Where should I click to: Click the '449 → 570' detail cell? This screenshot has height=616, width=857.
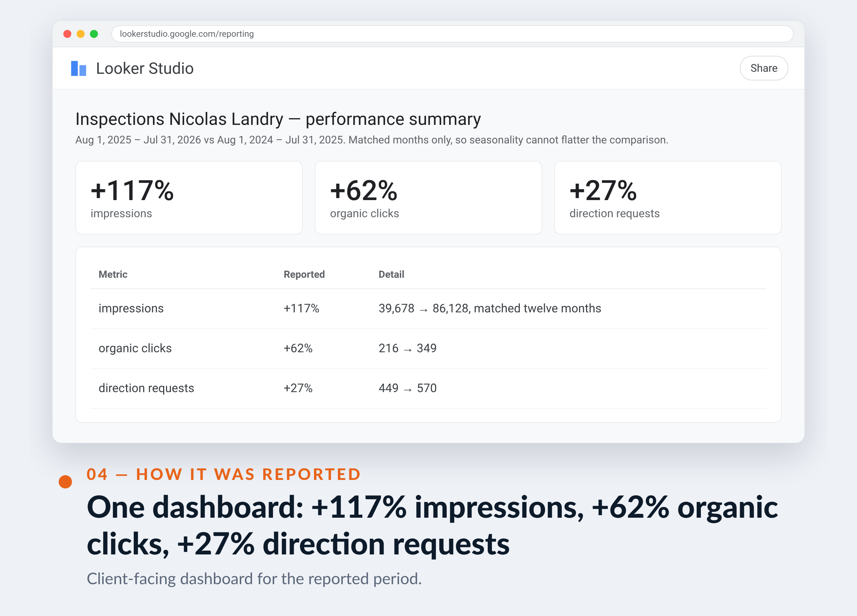click(x=407, y=388)
